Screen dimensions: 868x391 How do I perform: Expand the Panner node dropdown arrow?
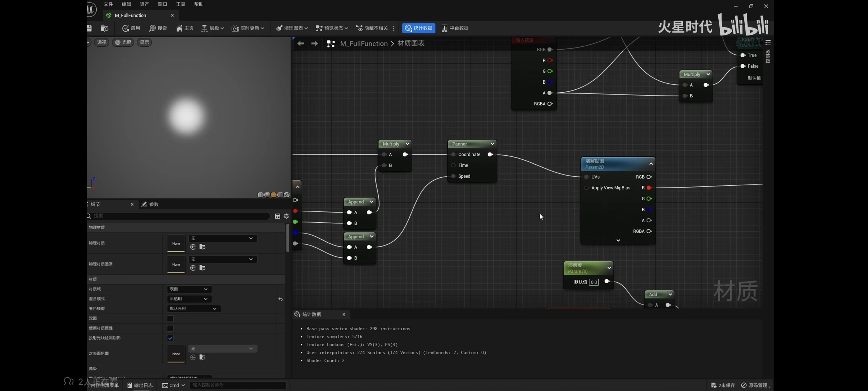pyautogui.click(x=492, y=144)
